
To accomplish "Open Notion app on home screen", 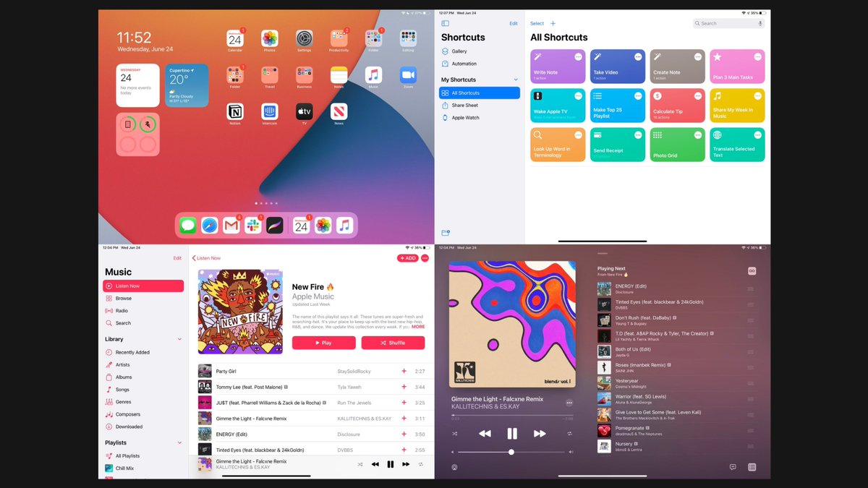I will pyautogui.click(x=235, y=111).
